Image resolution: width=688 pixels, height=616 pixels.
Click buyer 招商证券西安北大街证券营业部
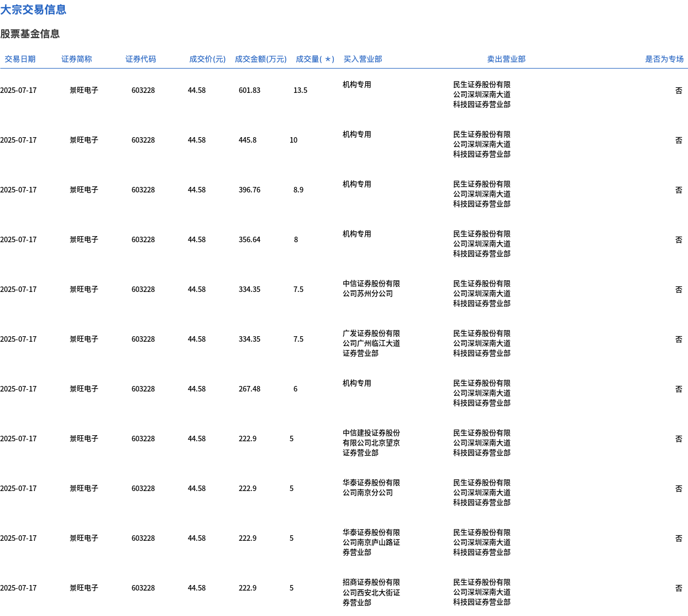click(371, 592)
